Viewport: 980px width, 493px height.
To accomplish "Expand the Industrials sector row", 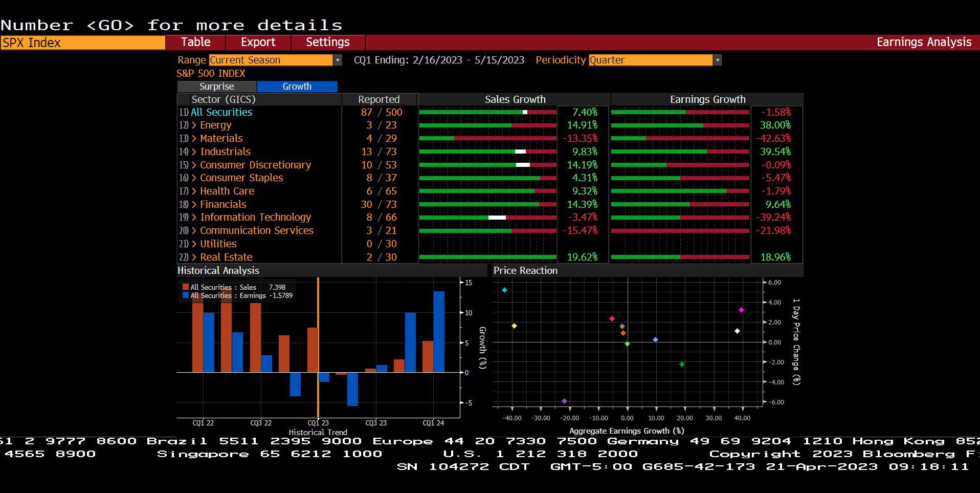I will [194, 152].
